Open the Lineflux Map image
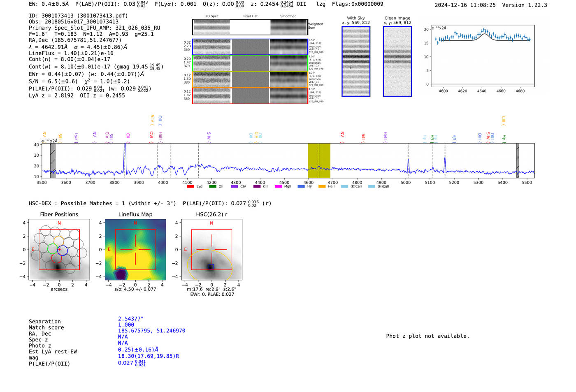Screen dimensions: 576x392 coord(135,249)
